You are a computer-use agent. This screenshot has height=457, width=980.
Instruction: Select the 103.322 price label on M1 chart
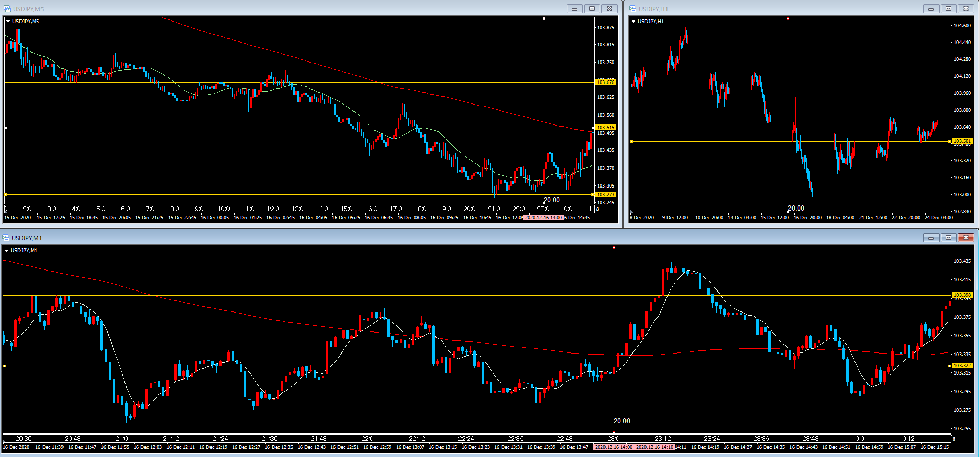(x=962, y=366)
